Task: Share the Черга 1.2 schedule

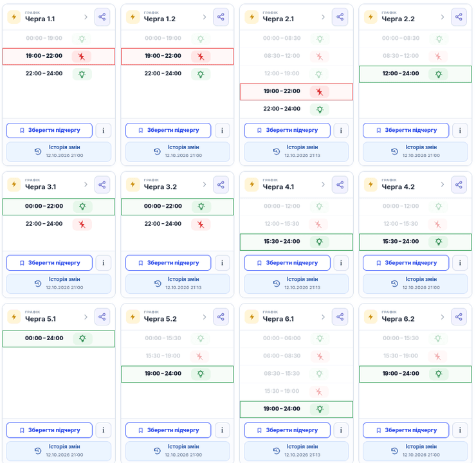Action: (x=221, y=17)
